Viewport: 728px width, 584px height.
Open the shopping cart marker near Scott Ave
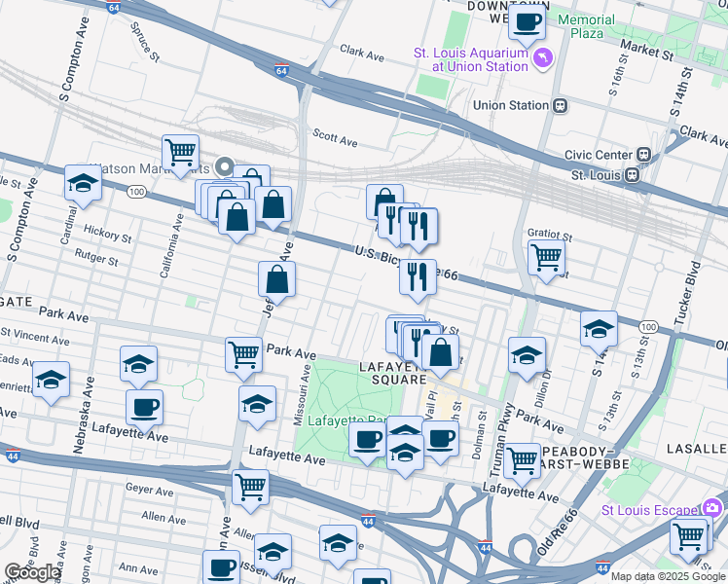click(x=180, y=153)
